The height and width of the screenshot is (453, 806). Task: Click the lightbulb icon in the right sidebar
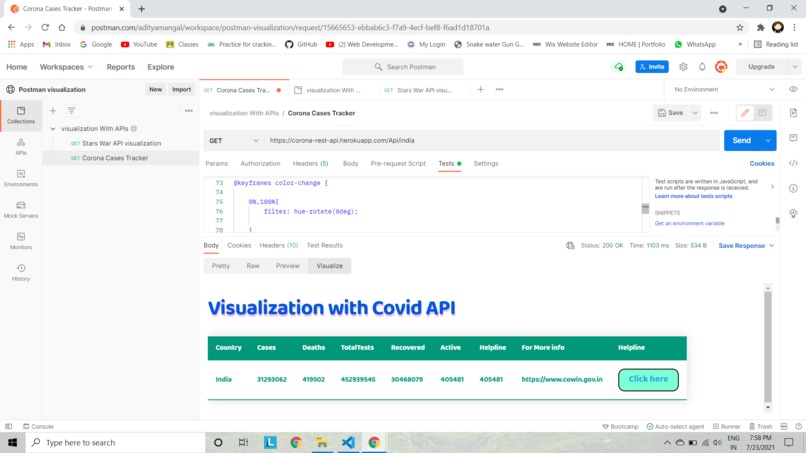[793, 213]
